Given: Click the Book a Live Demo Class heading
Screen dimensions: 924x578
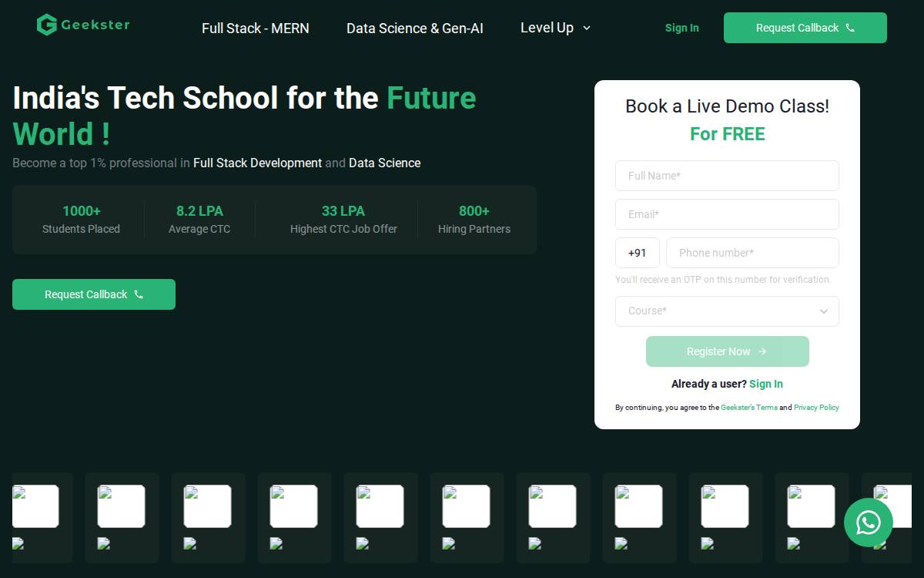Looking at the screenshot, I should (727, 106).
